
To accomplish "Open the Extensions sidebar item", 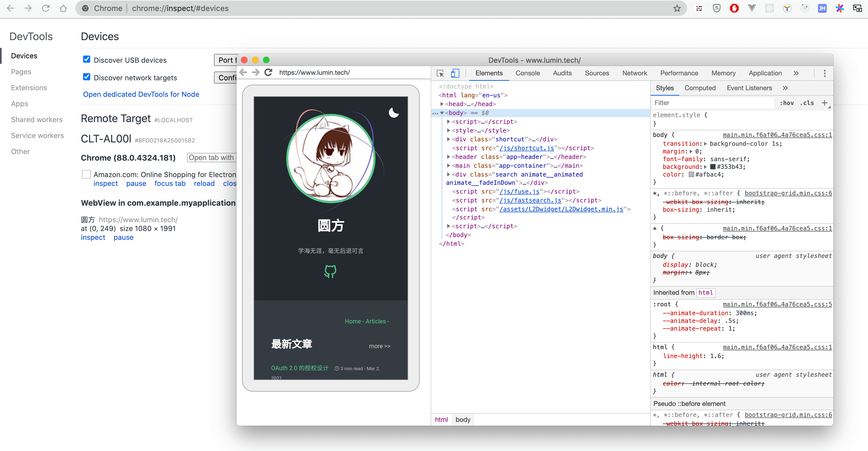I will pyautogui.click(x=29, y=87).
